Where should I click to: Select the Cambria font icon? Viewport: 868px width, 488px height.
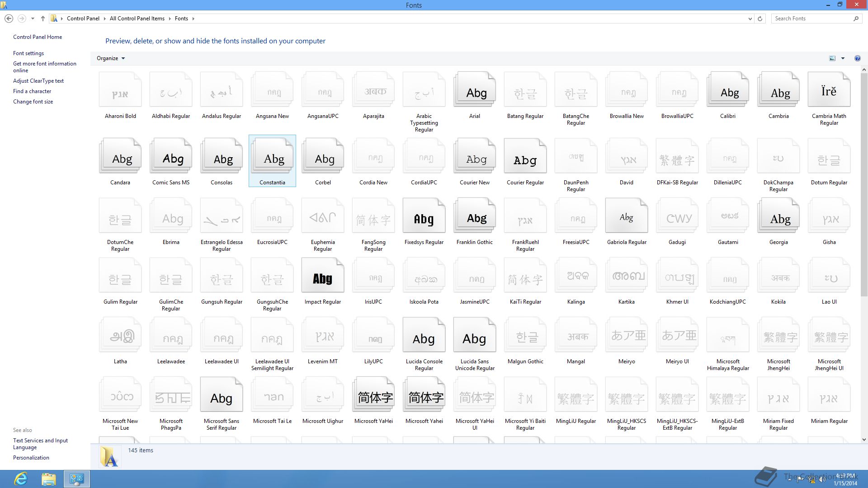point(778,89)
